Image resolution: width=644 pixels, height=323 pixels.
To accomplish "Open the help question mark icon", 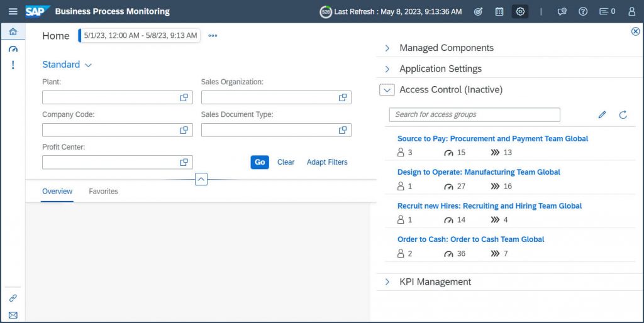I will 583,11.
